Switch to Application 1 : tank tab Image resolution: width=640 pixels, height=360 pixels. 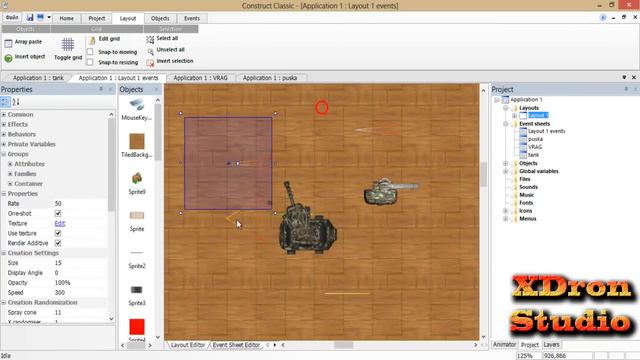point(38,78)
